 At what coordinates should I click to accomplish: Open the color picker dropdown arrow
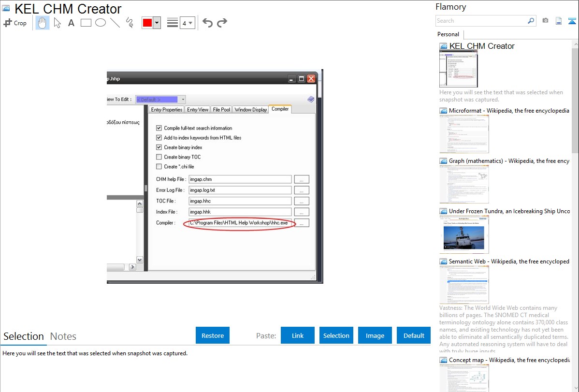(157, 23)
